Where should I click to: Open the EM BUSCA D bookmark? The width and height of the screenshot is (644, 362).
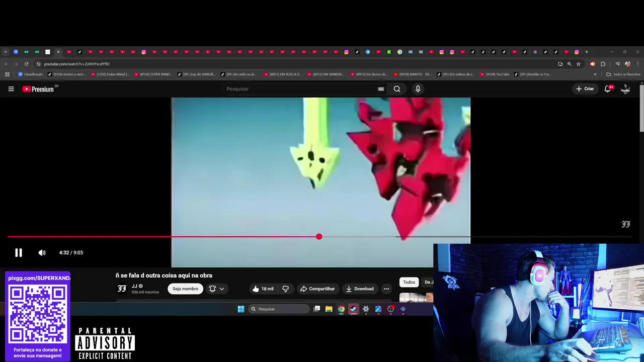[x=283, y=74]
